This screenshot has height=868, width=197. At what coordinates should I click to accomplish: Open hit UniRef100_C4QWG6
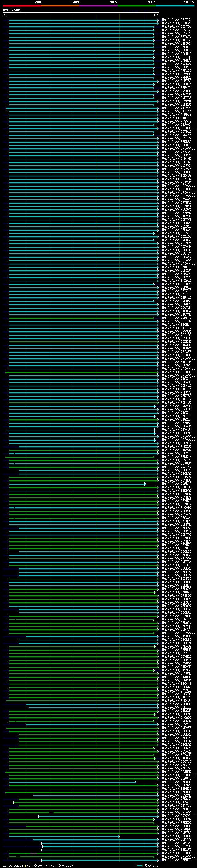point(177,758)
